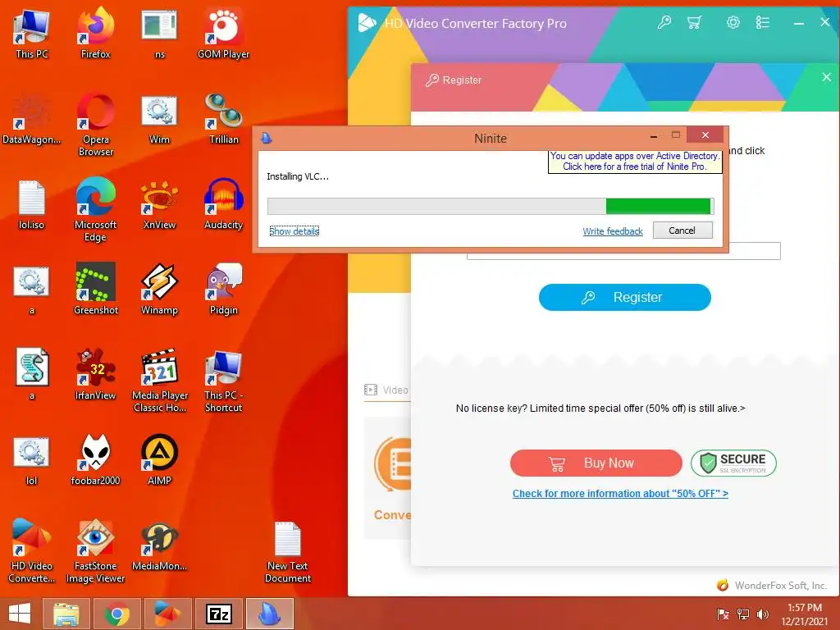Image resolution: width=840 pixels, height=630 pixels.
Task: Click the volume icon in system tray
Action: [763, 614]
